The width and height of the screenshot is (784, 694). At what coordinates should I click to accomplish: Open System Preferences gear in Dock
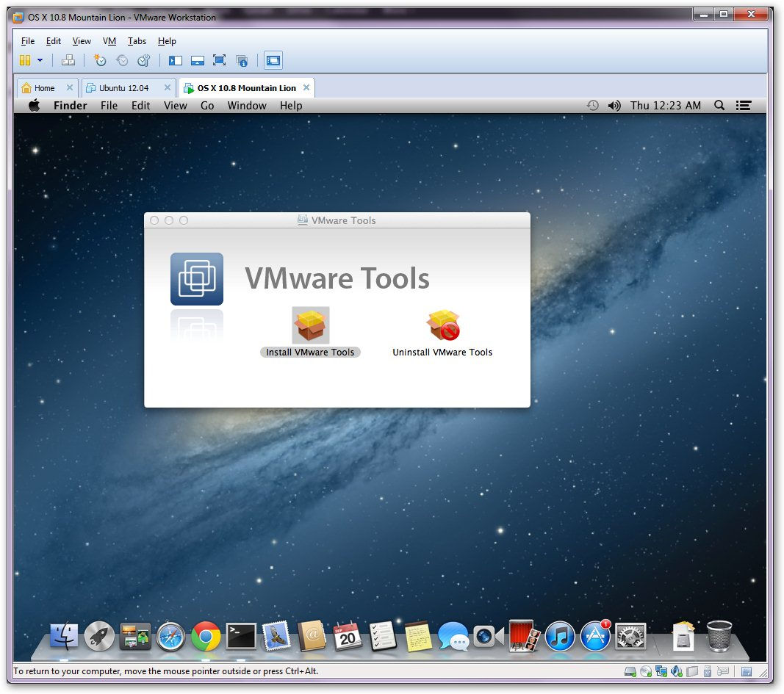[630, 637]
